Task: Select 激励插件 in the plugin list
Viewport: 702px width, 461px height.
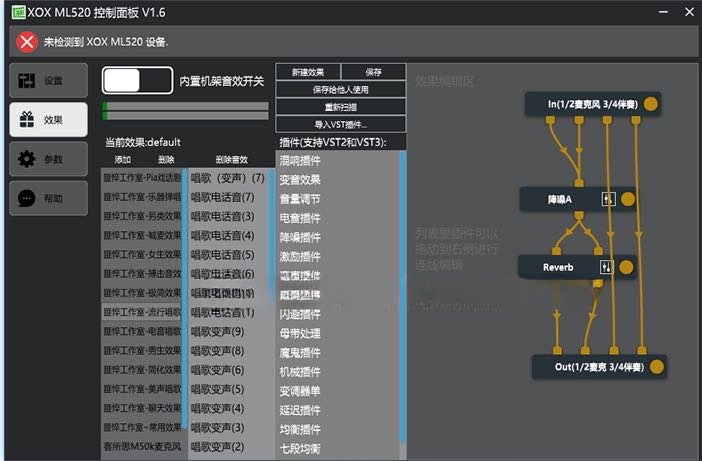Action: click(338, 257)
